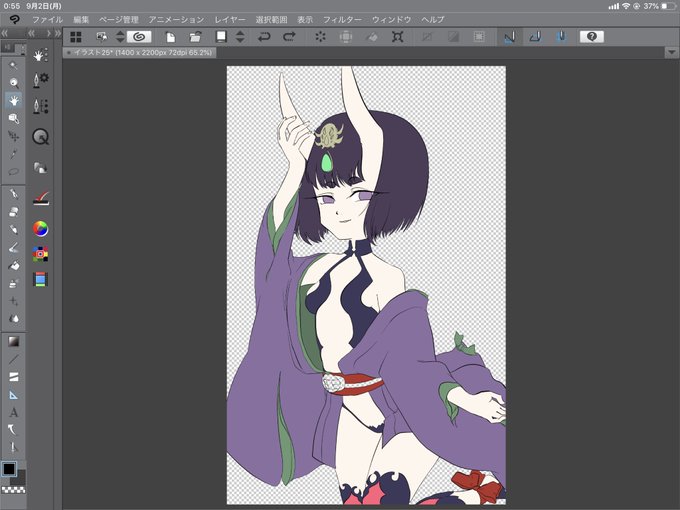Collapse sub palette with second double-left chevron
This screenshot has width=680, height=510.
point(31,33)
